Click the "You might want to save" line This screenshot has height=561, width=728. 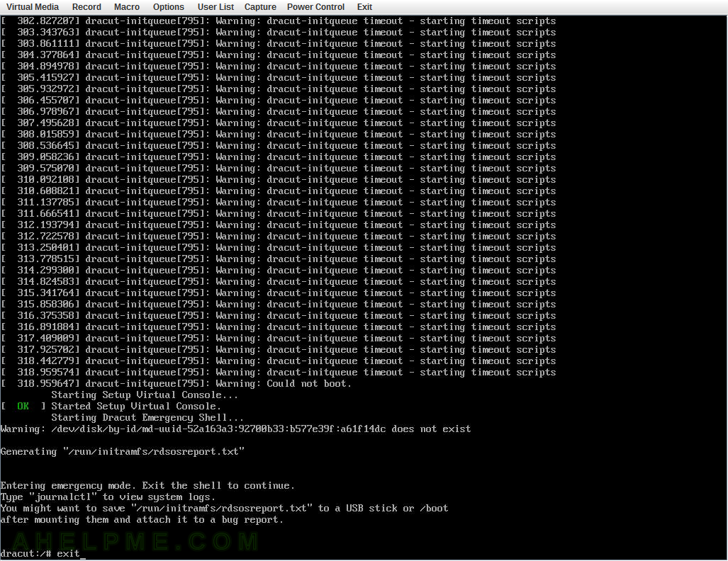coord(224,508)
